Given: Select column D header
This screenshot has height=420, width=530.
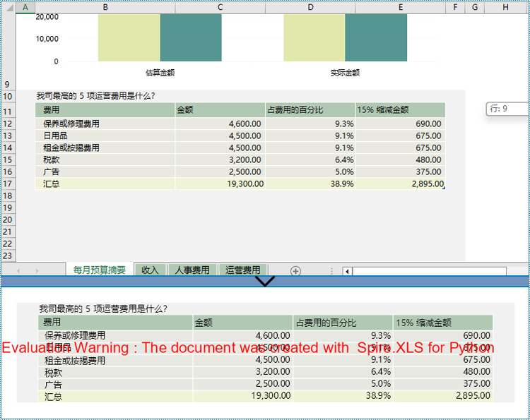Looking at the screenshot, I should [x=310, y=7].
